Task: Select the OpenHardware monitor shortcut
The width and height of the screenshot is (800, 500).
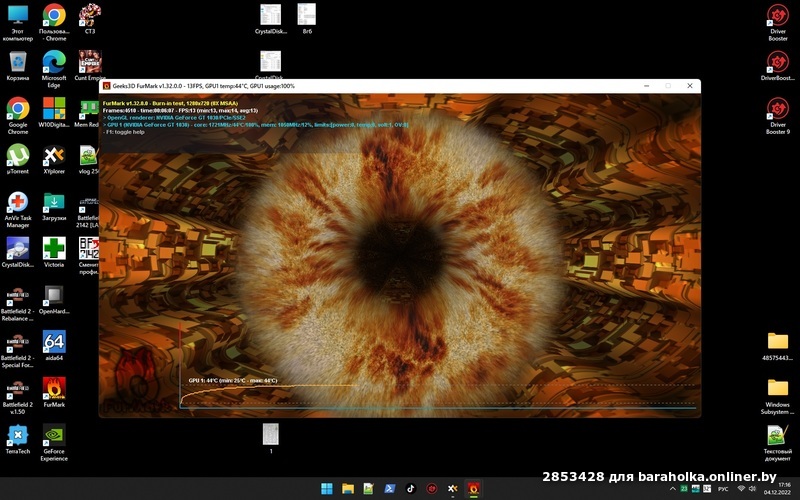Action: [54, 299]
